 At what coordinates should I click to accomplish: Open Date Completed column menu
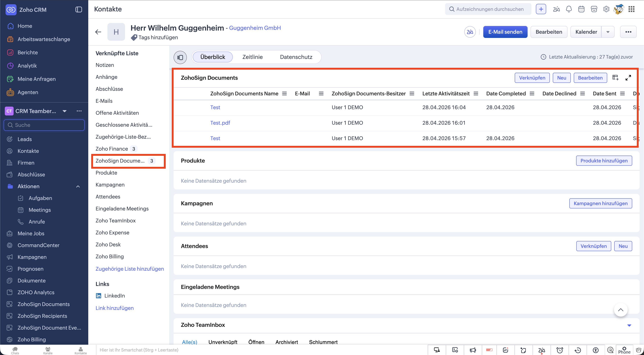pos(532,94)
